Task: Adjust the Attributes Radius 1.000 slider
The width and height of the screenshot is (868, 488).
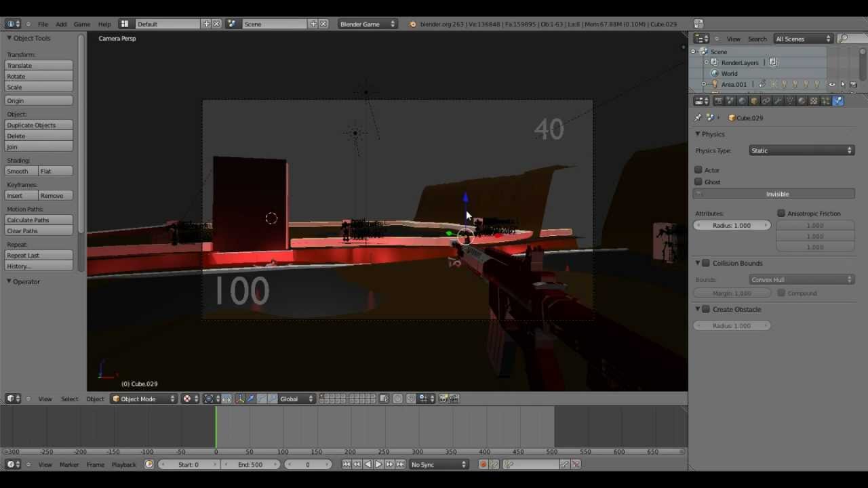Action: pos(732,225)
